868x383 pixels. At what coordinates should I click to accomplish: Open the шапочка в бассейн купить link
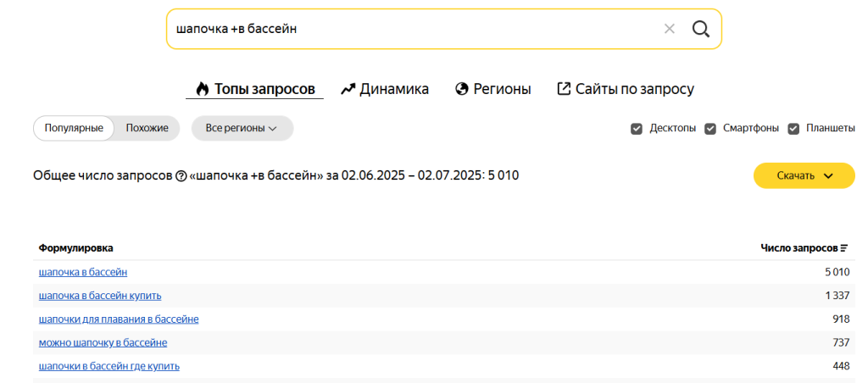point(100,296)
